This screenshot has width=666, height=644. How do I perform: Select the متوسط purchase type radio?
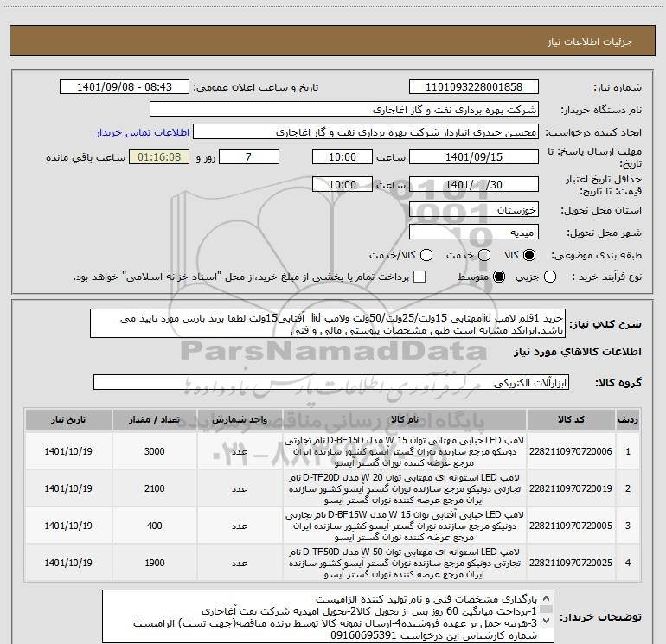point(499,277)
